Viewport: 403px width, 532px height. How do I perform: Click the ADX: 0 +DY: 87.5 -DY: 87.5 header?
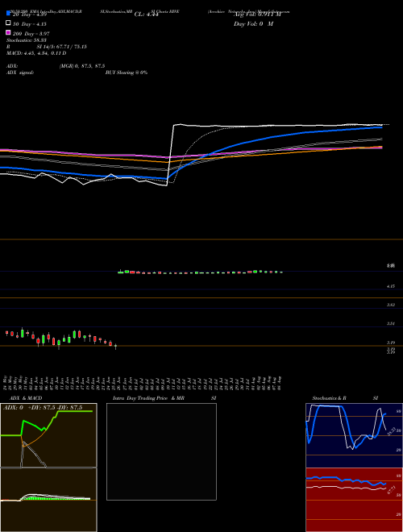pos(43,408)
